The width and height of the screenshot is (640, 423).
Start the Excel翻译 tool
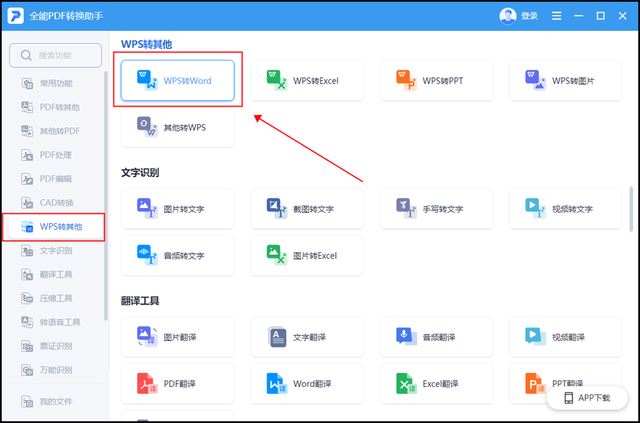436,384
